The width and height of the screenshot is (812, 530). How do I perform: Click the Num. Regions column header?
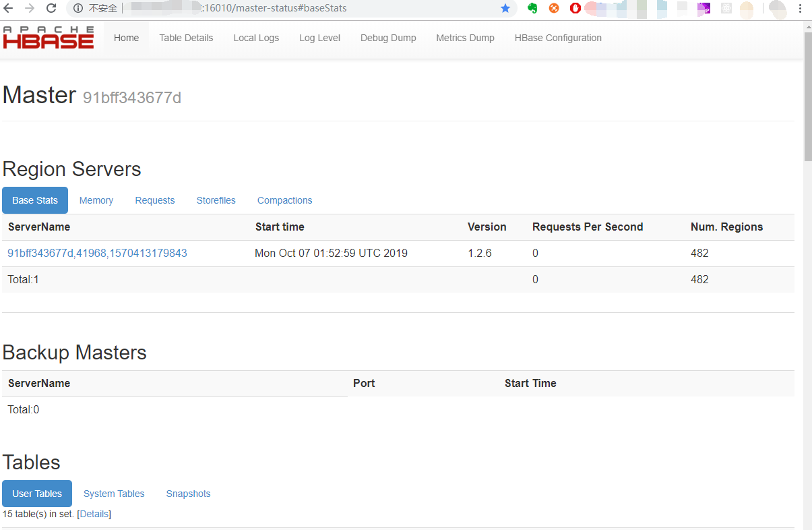pyautogui.click(x=726, y=227)
